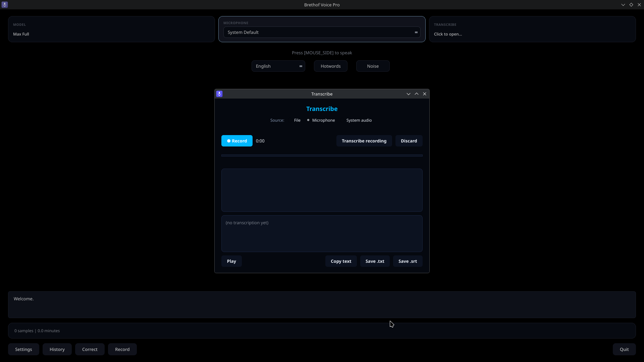This screenshot has width=644, height=362.
Task: Click the transcription text output area
Action: coord(322,234)
